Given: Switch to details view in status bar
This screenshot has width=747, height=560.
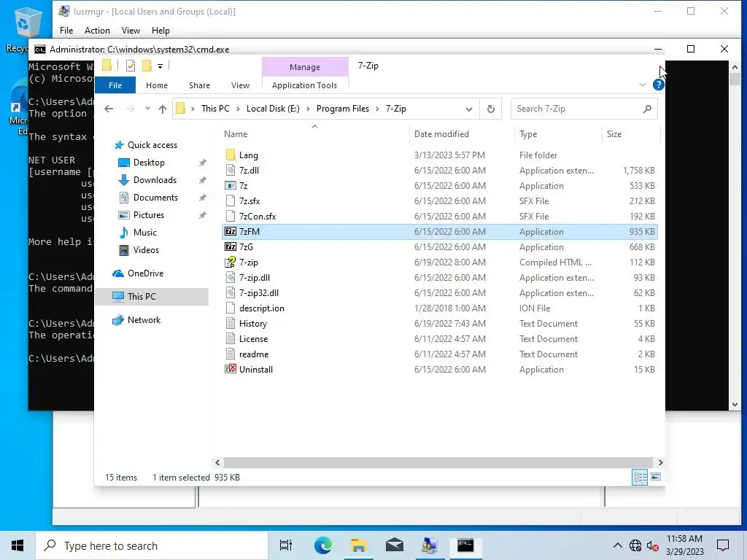Looking at the screenshot, I should click(640, 477).
